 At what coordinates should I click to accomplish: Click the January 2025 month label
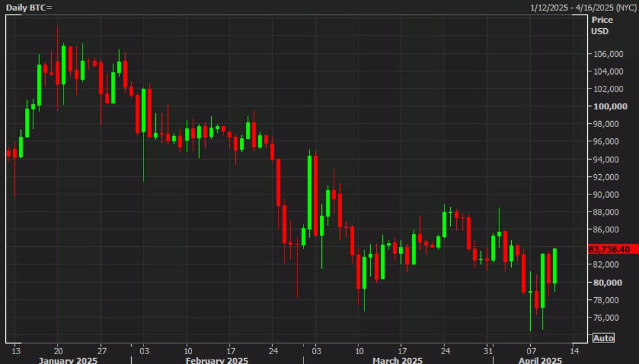[x=68, y=360]
